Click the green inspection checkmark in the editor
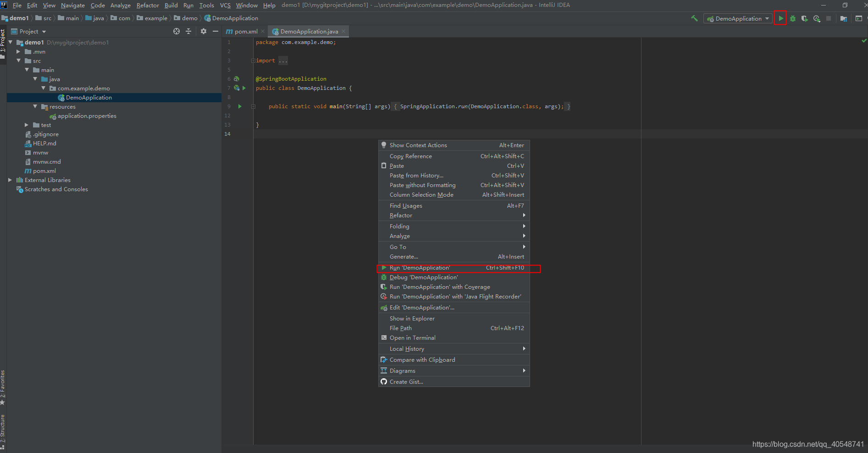This screenshot has width=868, height=453. pyautogui.click(x=864, y=41)
